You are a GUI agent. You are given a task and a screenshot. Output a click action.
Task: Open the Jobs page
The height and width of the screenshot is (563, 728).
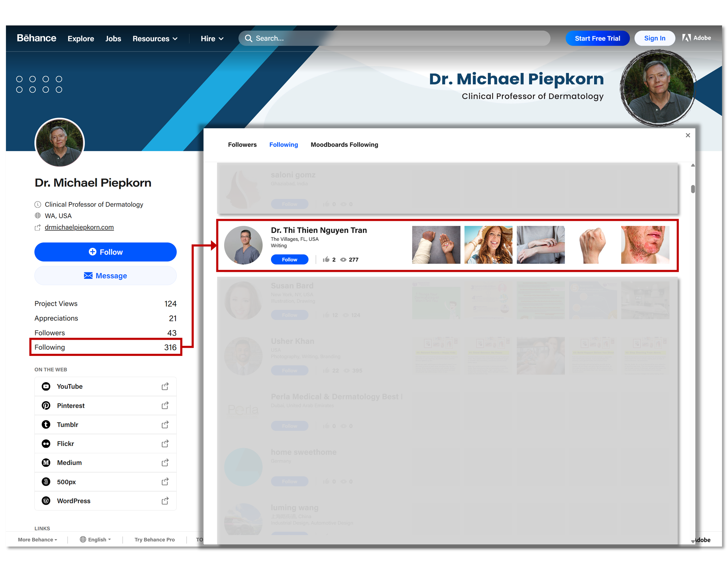(x=113, y=38)
